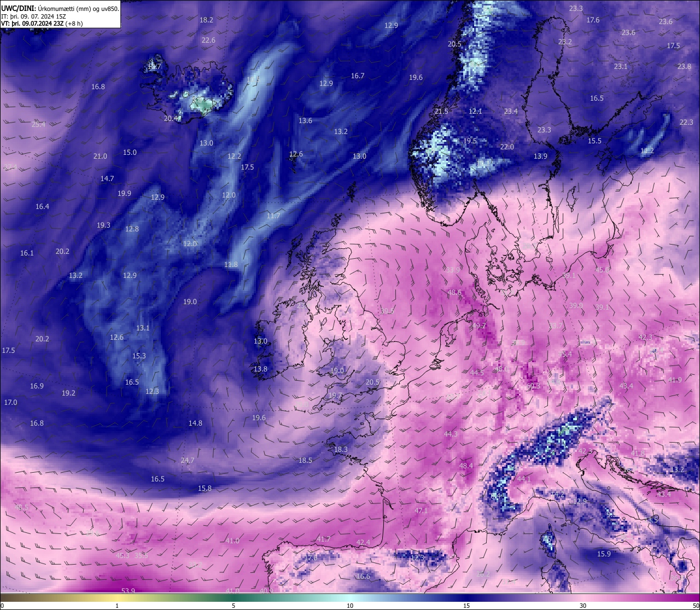Click the map value '18.3'
700x610 pixels.
point(340,449)
